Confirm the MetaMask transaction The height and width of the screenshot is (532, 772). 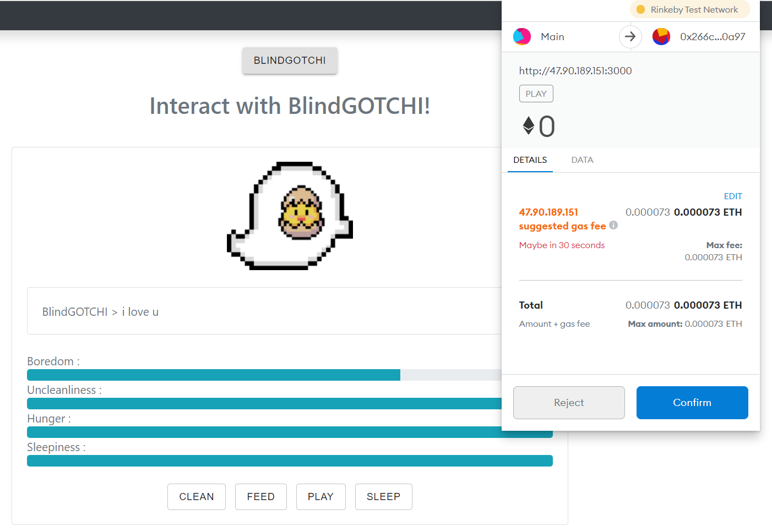click(692, 403)
